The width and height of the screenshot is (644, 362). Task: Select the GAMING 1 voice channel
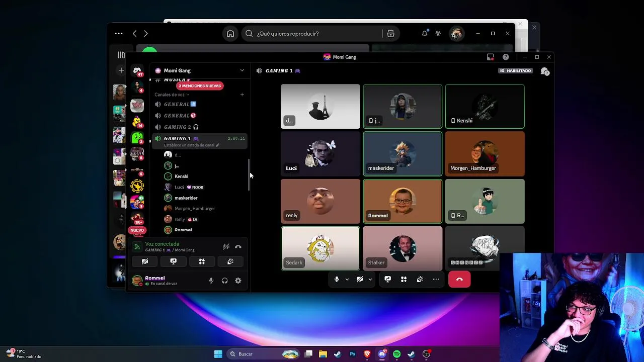click(x=200, y=138)
